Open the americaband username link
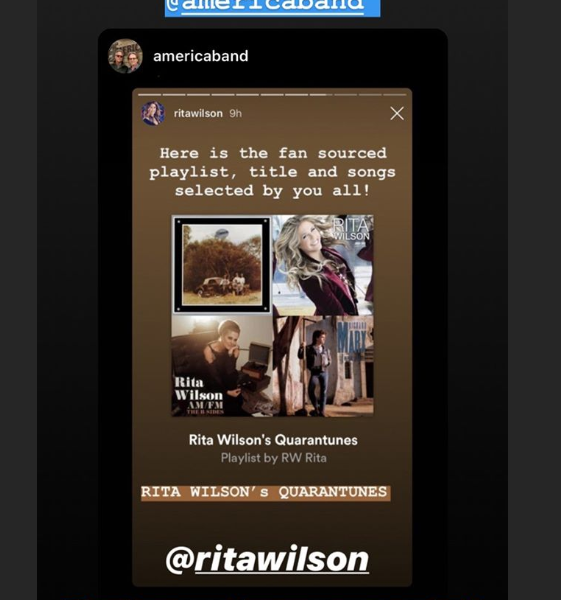Screen dimensions: 561x600 tap(201, 56)
